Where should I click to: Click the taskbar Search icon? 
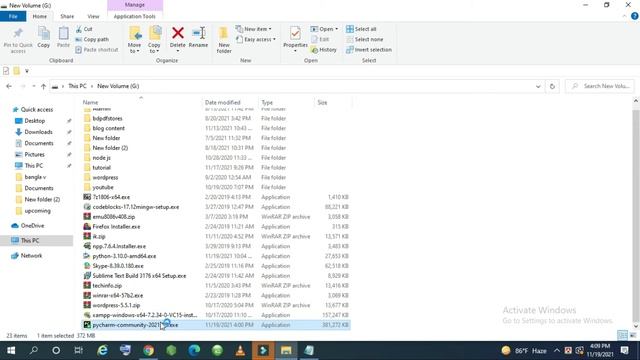pos(34,350)
